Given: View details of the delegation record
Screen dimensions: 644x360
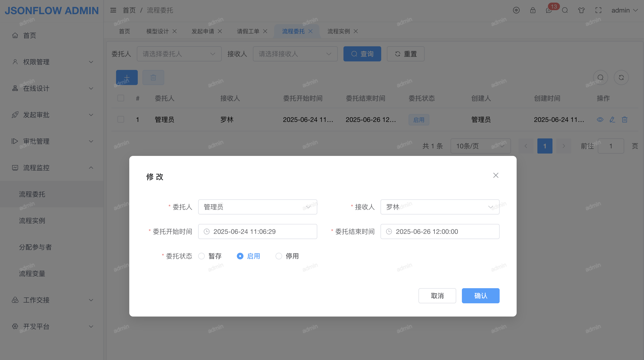Looking at the screenshot, I should (x=600, y=120).
